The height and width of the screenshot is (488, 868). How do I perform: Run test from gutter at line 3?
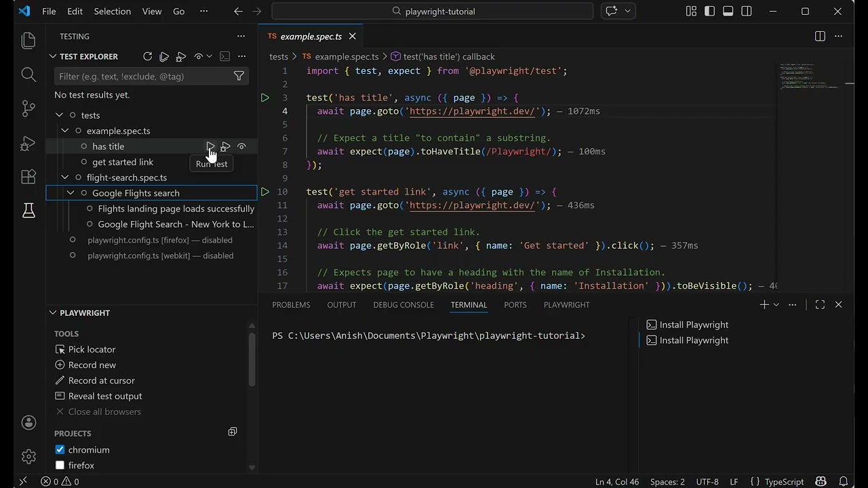[265, 98]
